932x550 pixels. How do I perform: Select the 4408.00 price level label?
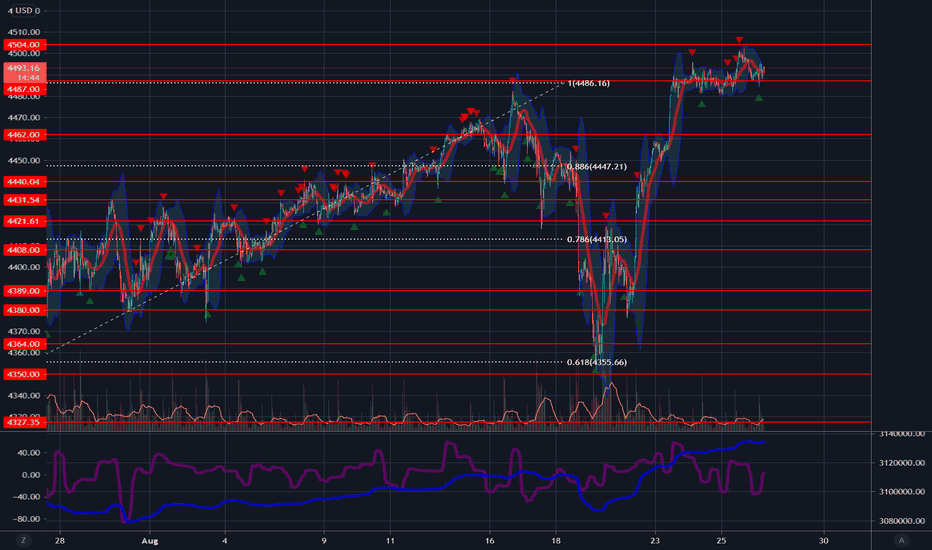(x=24, y=250)
